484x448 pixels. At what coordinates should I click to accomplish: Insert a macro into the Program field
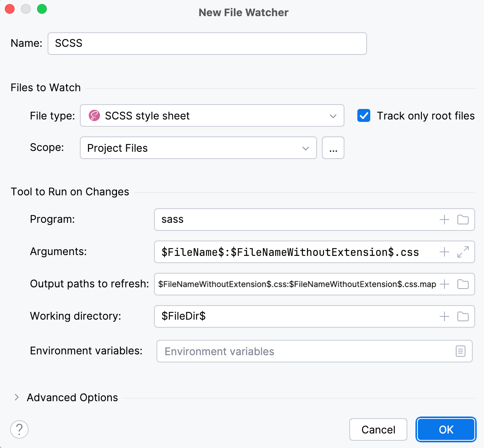tap(444, 220)
